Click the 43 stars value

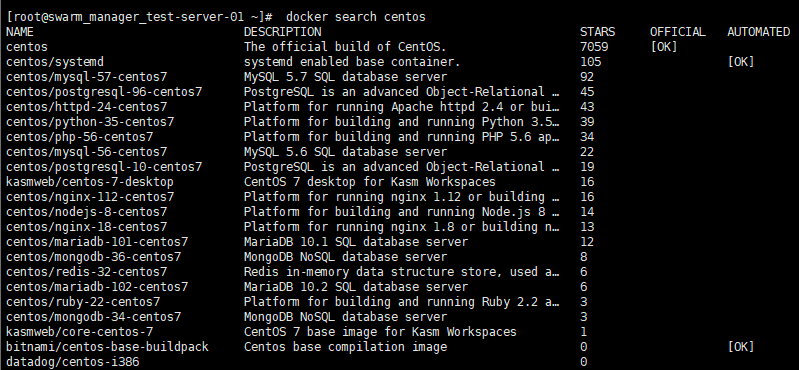[587, 107]
